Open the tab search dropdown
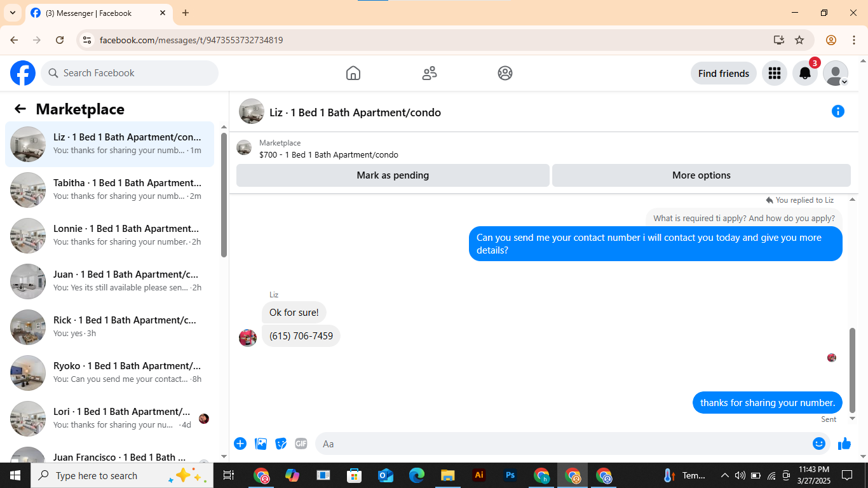 [12, 13]
